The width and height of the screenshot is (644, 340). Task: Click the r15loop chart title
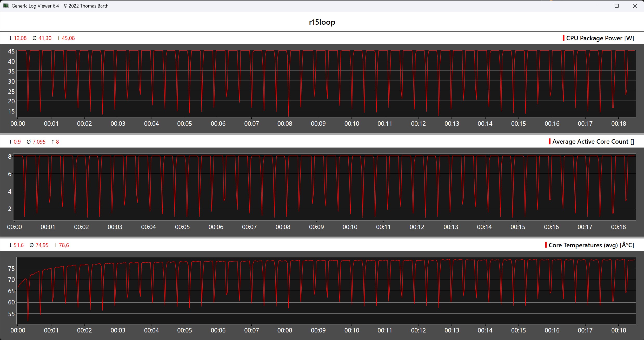322,22
